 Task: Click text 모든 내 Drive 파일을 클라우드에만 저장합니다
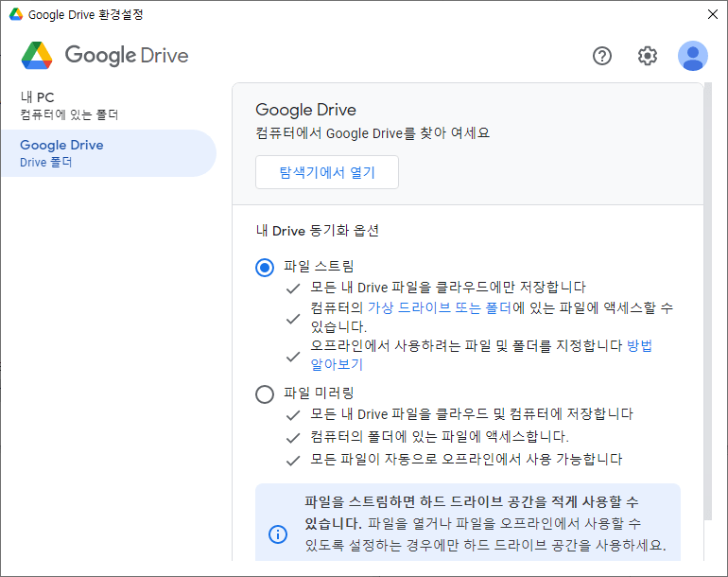[x=448, y=288]
